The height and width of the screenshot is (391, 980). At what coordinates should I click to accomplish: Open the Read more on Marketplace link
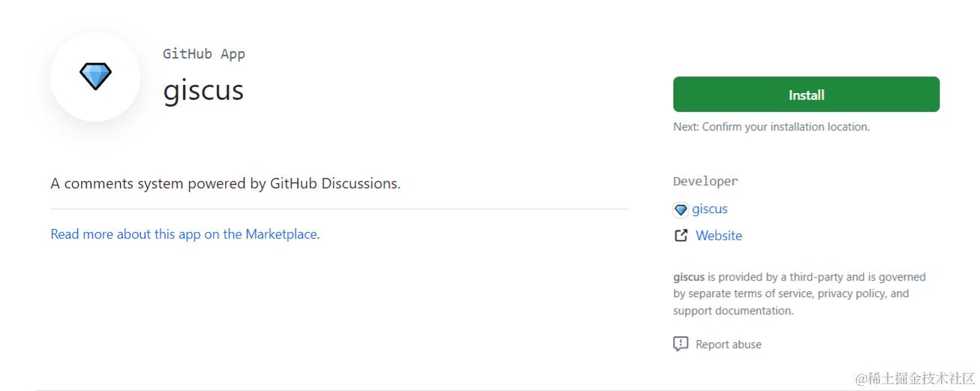pos(183,234)
